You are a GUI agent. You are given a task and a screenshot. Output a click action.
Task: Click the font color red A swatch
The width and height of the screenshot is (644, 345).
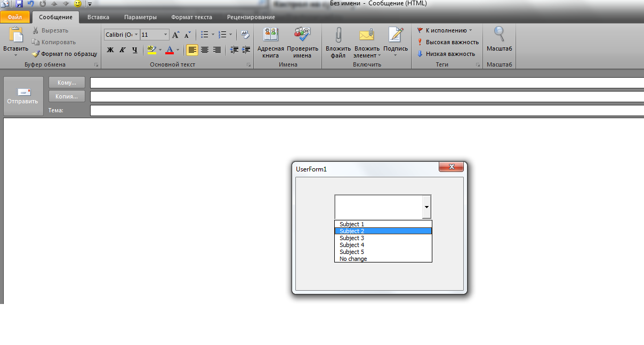pos(170,50)
